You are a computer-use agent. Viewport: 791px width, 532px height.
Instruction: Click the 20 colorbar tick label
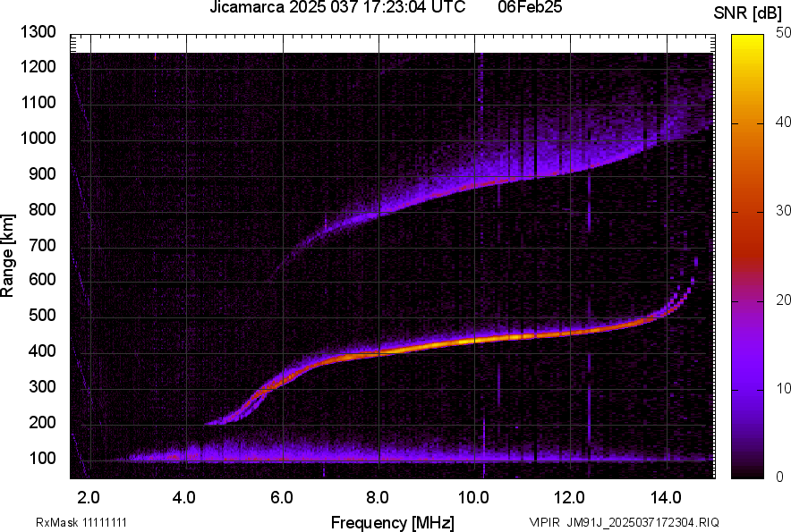(783, 300)
